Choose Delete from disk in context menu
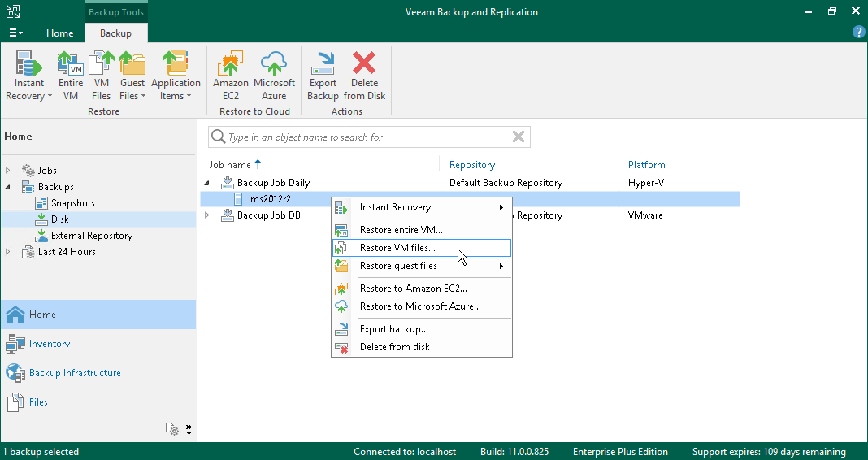Viewport: 868px width, 460px height. [x=421, y=347]
